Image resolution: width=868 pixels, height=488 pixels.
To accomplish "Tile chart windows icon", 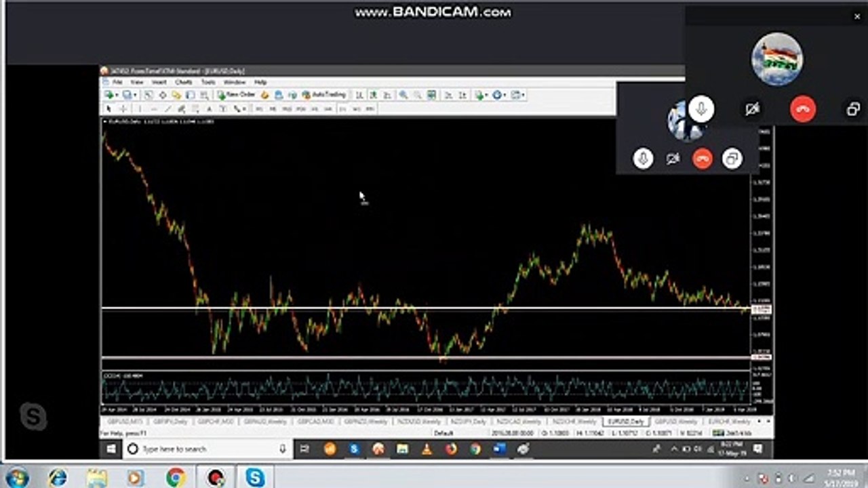I will (431, 95).
